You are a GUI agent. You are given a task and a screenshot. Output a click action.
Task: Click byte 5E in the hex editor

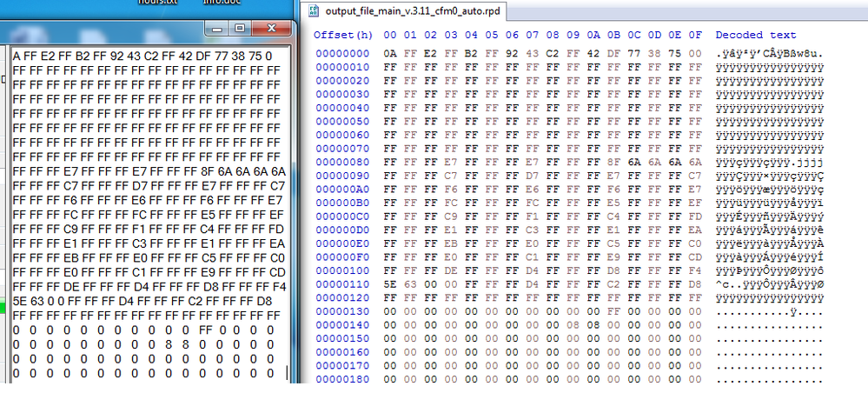click(390, 284)
